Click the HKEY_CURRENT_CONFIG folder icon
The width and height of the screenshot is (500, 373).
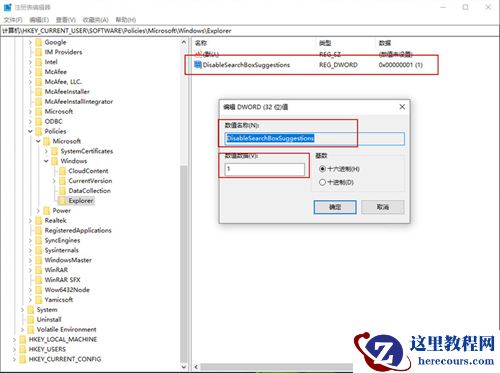pyautogui.click(x=23, y=359)
